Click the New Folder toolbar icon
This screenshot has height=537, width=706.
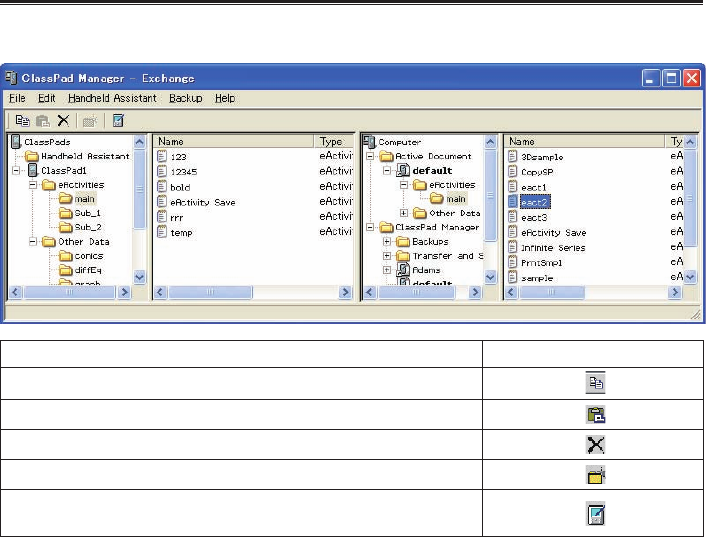coord(90,121)
